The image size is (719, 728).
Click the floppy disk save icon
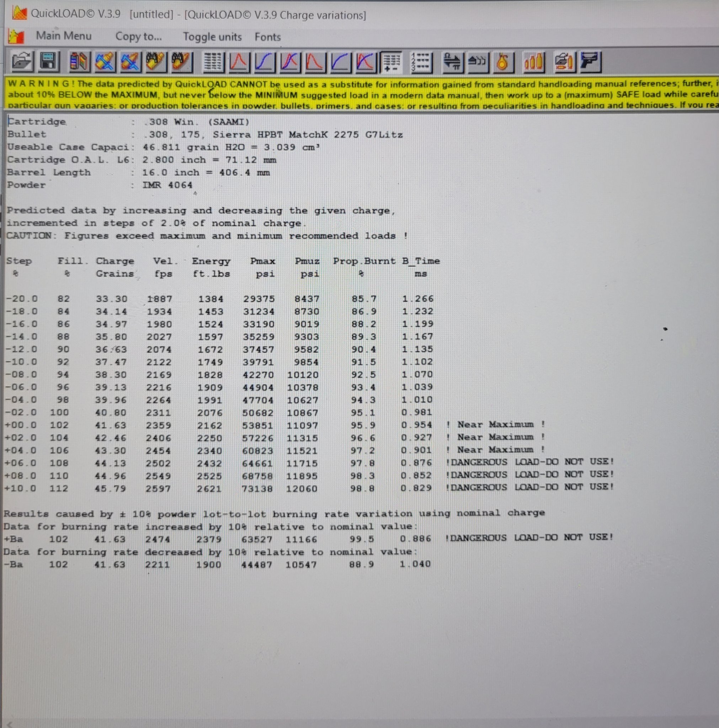[x=49, y=61]
